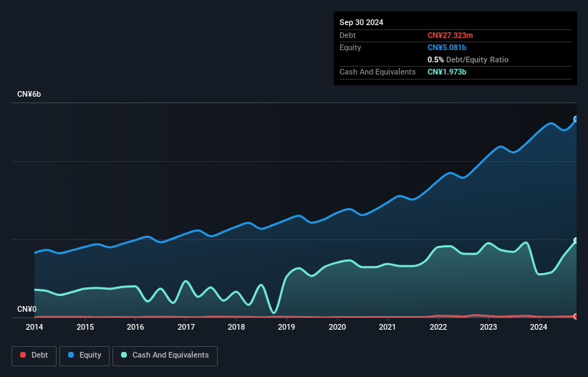Screen dimensions: 588x377
Task: Select the Cash And Equivalents endpoint marker
Action: [576, 240]
